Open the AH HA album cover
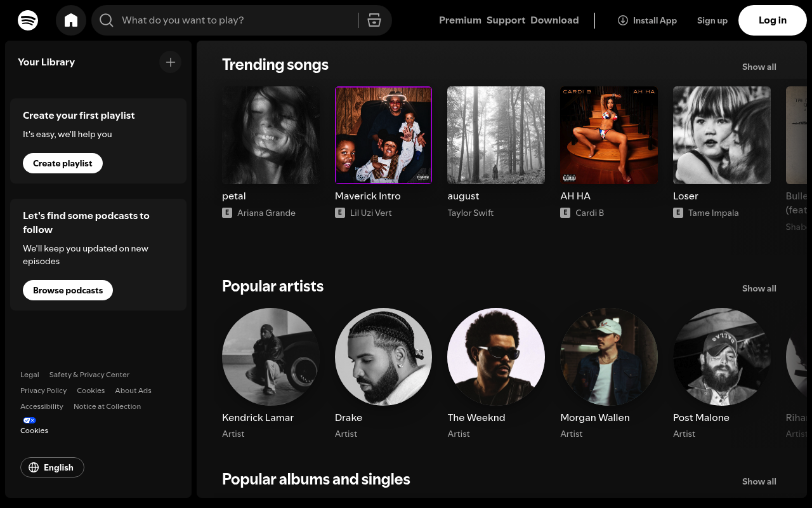Screen dimensions: 812x508 [609, 135]
